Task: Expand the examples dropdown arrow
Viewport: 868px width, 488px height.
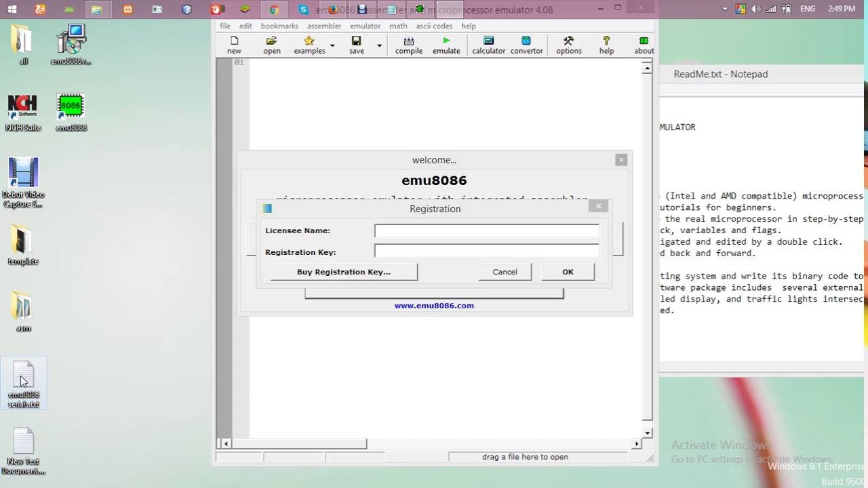Action: [332, 46]
